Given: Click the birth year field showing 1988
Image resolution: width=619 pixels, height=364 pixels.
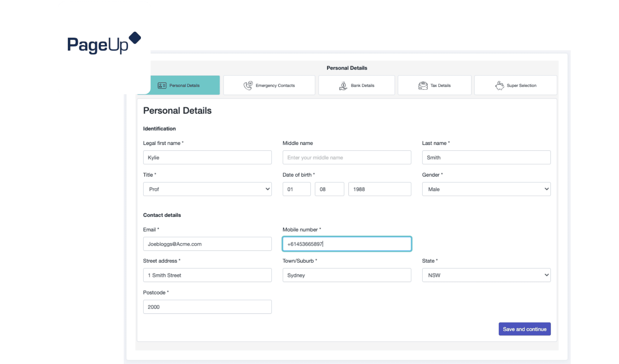Looking at the screenshot, I should [x=379, y=189].
